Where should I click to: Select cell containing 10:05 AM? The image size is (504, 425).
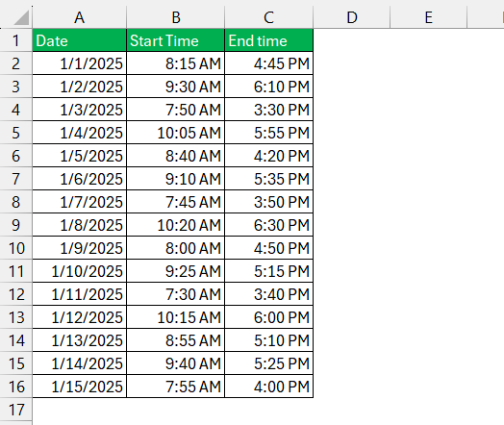[175, 133]
